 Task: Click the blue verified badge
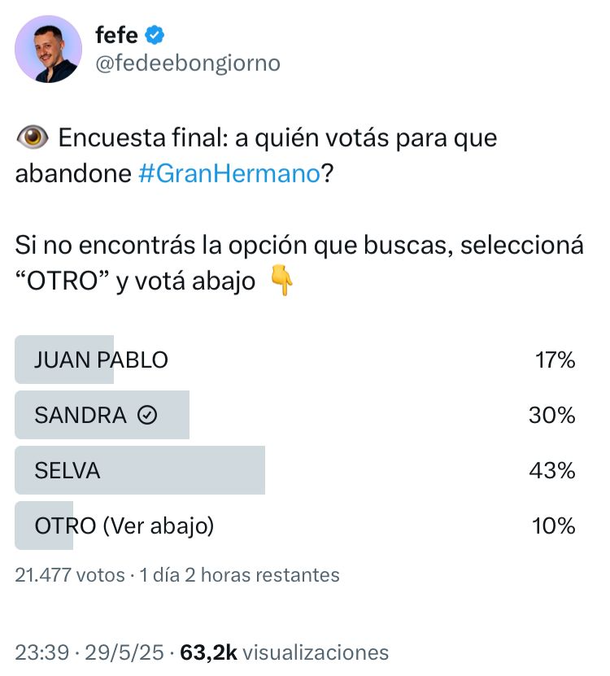click(x=154, y=36)
